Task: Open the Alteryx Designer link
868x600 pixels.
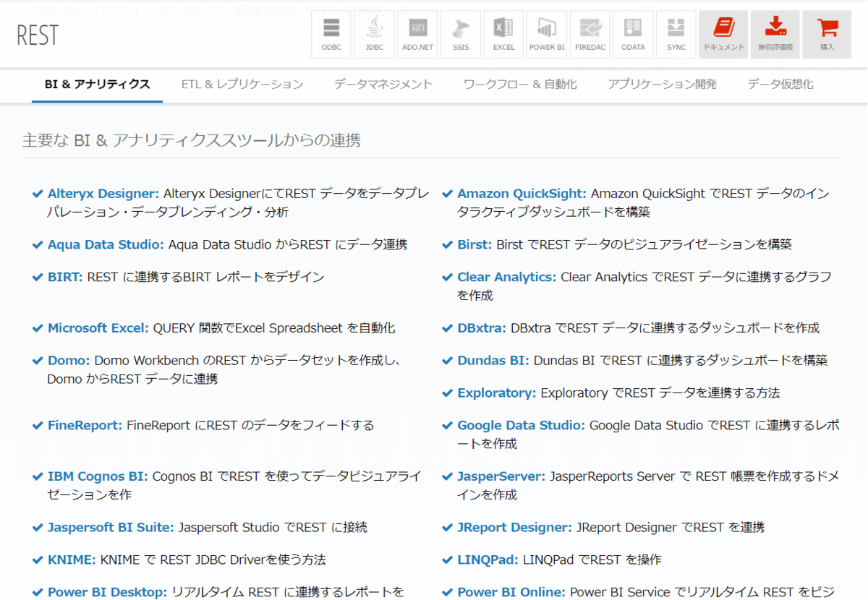Action: click(x=103, y=194)
